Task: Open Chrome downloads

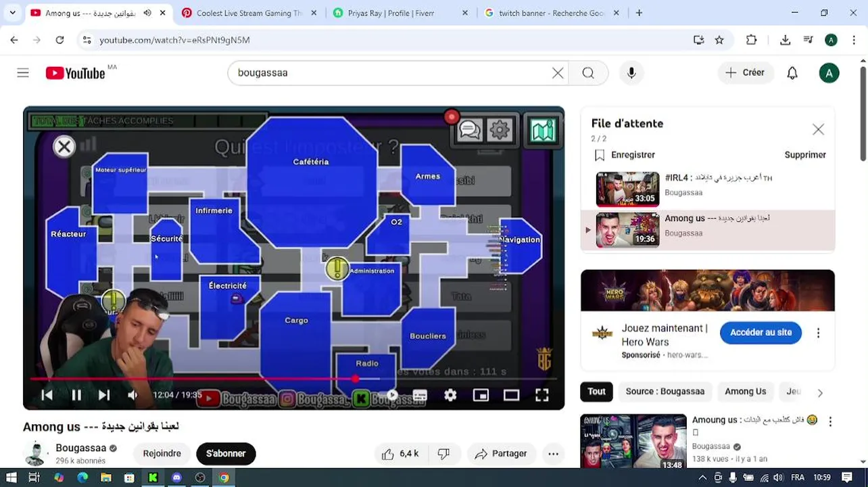Action: click(x=785, y=40)
